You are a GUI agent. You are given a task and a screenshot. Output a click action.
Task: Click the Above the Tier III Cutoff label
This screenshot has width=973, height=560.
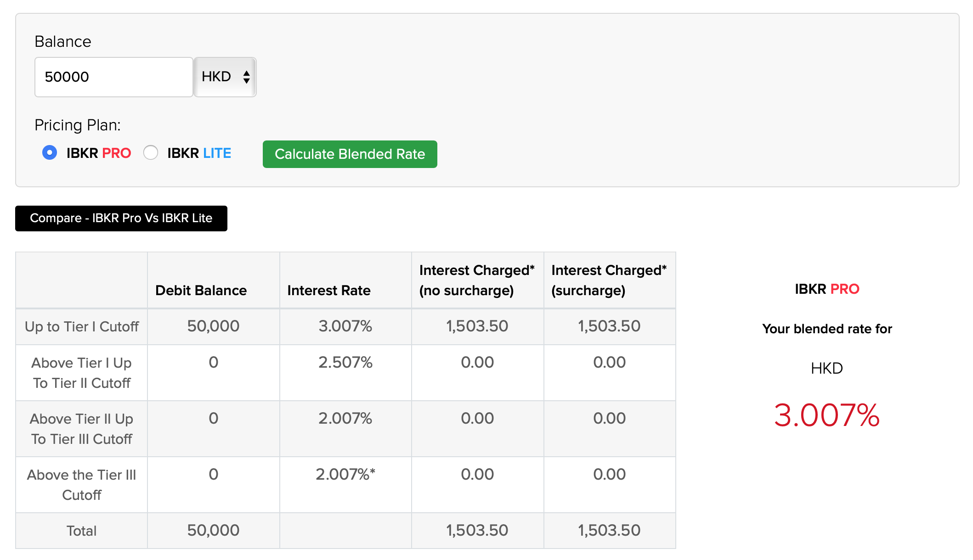82,485
